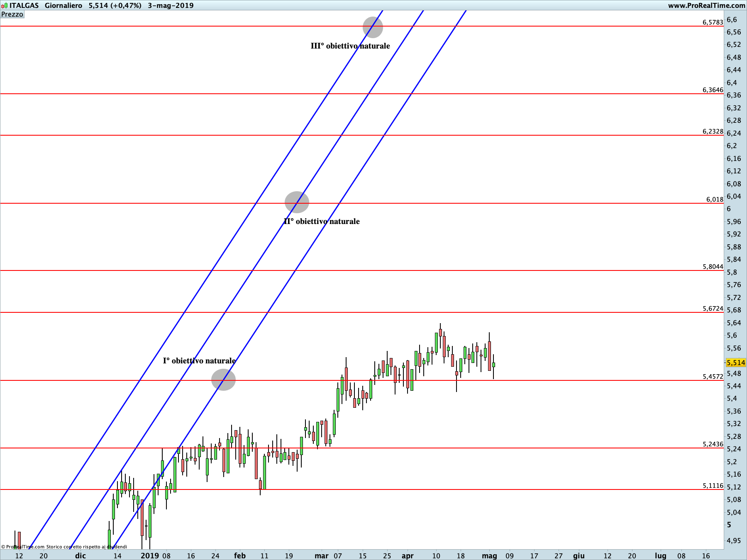Click the 5,514 (+0,47%) price value
Image resolution: width=747 pixels, height=560 pixels.
pos(115,5)
